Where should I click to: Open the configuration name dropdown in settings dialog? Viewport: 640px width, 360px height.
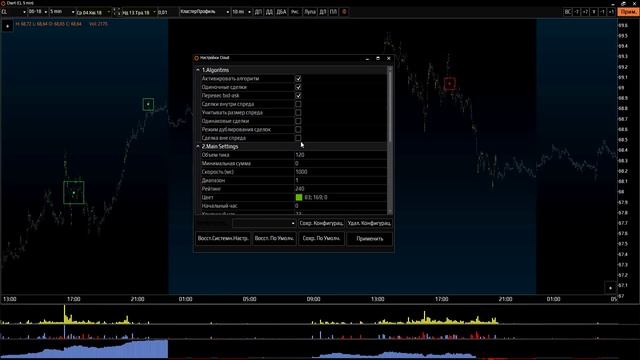264,223
